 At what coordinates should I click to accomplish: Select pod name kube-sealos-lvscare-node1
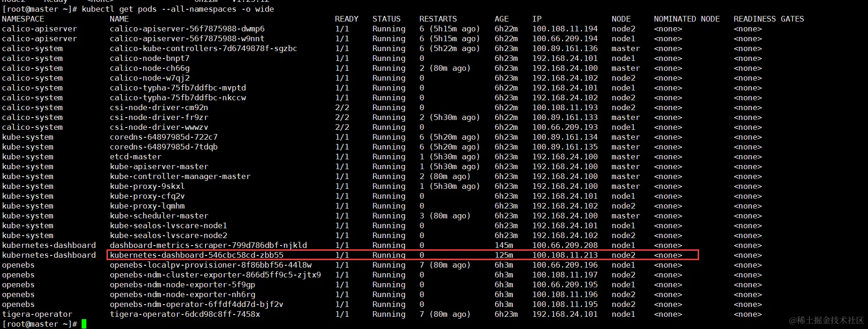pos(168,225)
